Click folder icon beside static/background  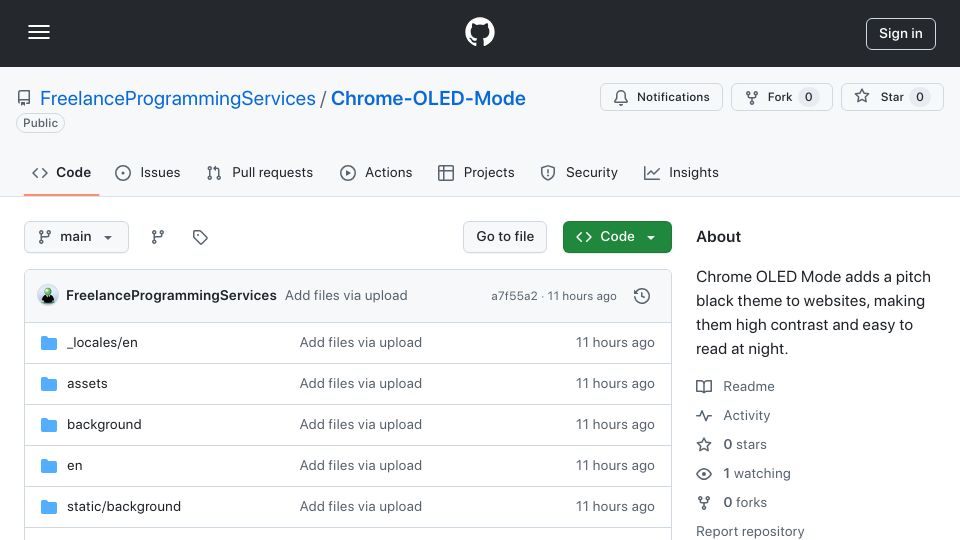click(x=49, y=507)
